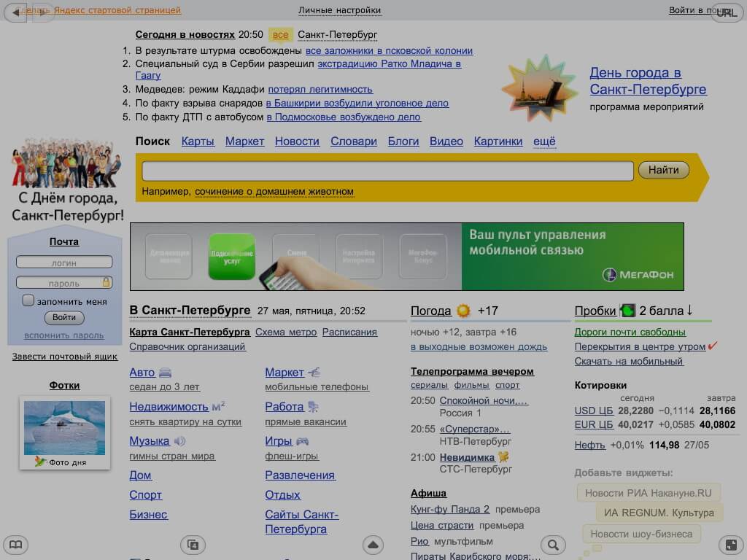Switch news to the все tab

281,35
